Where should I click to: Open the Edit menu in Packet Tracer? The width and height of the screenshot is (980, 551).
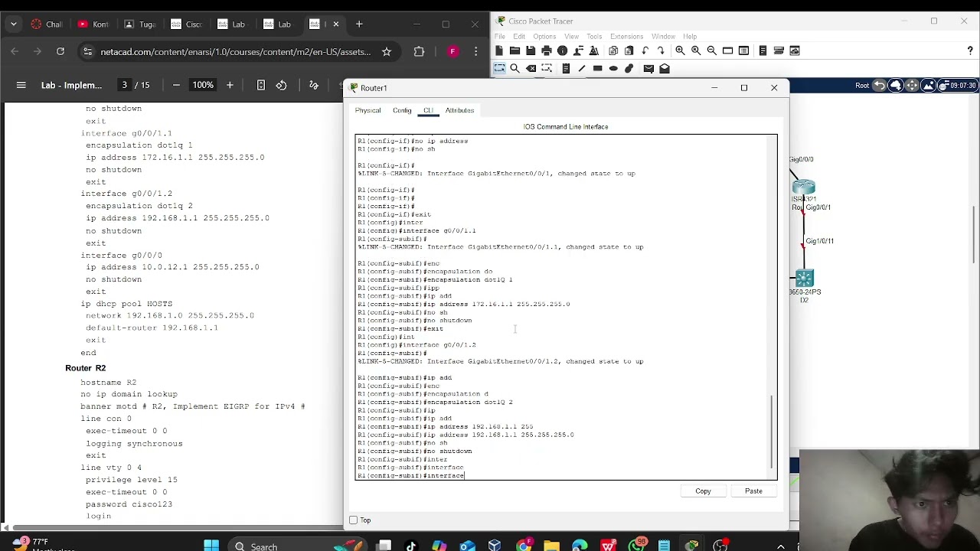pyautogui.click(x=519, y=36)
